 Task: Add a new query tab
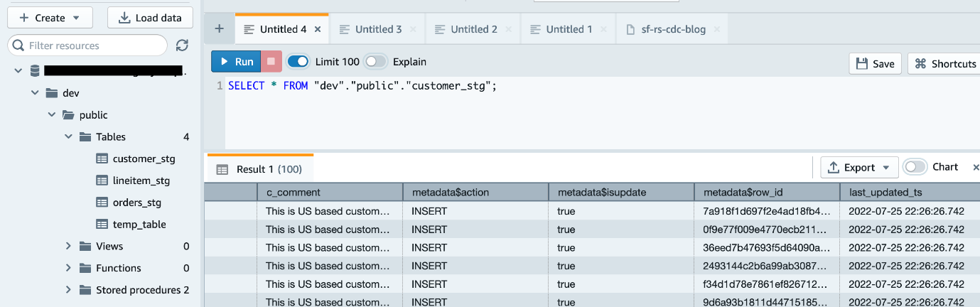point(219,29)
